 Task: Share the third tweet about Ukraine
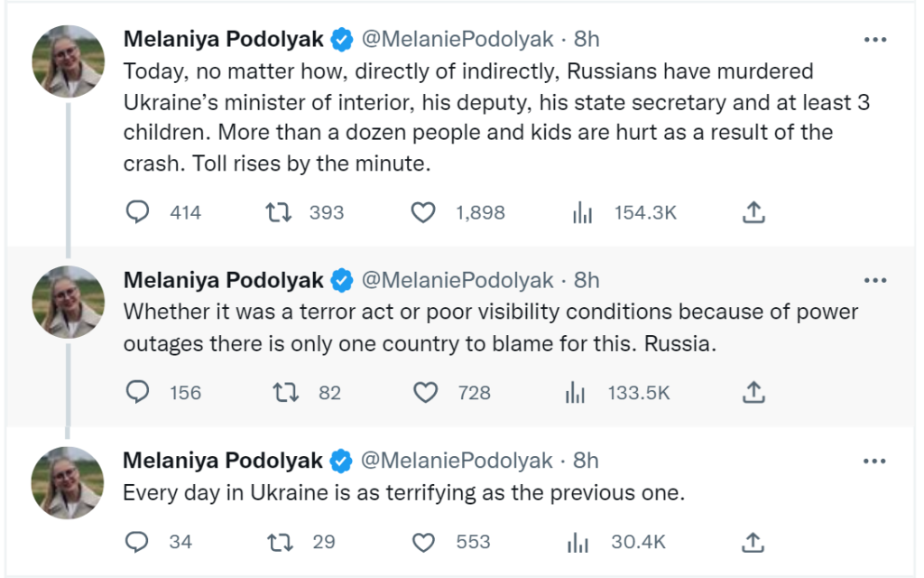[753, 542]
